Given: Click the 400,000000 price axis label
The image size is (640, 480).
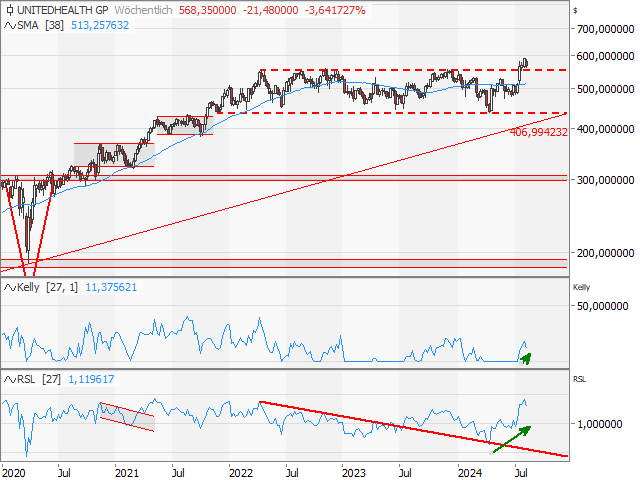Looking at the screenshot, I should (x=605, y=129).
